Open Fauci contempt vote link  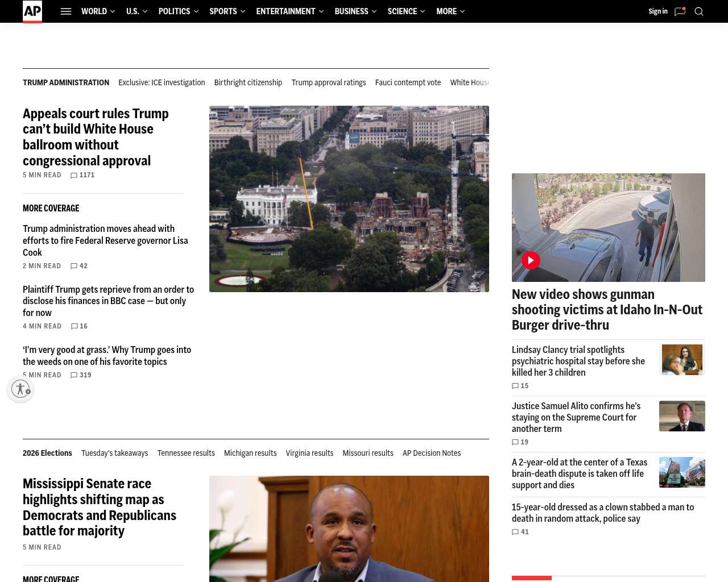[x=408, y=82]
